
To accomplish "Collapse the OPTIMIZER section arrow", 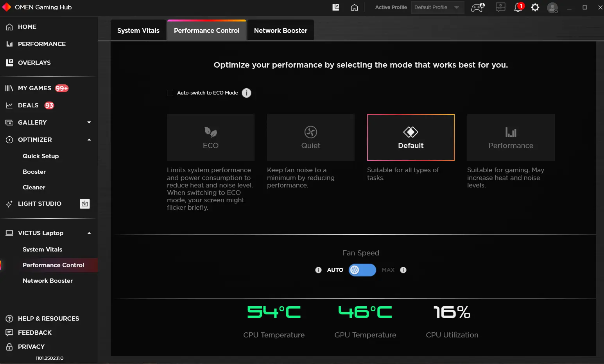I will click(89, 140).
